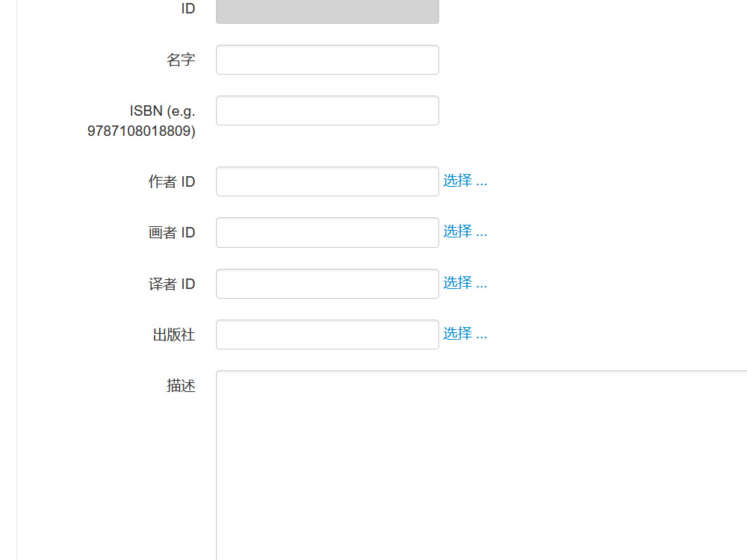Click the 画者 ID label
This screenshot has width=747, height=560.
pyautogui.click(x=172, y=232)
